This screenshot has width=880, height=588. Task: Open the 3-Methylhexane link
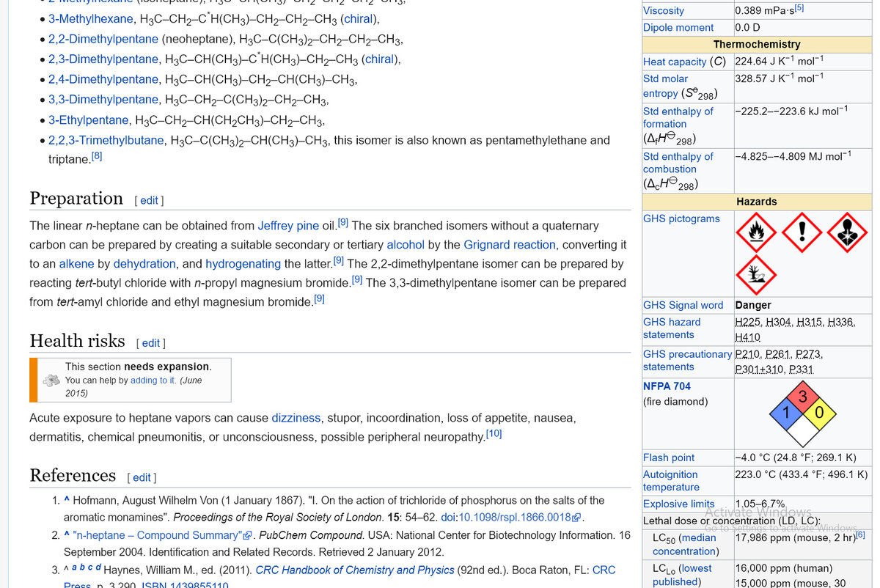coord(91,18)
